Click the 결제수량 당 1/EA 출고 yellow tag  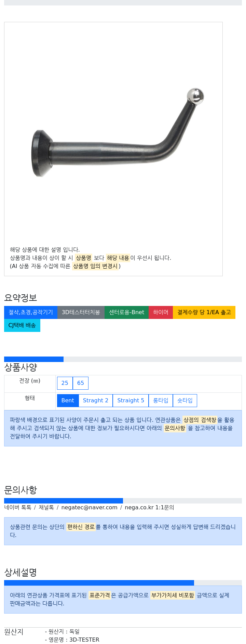pyautogui.click(x=204, y=312)
